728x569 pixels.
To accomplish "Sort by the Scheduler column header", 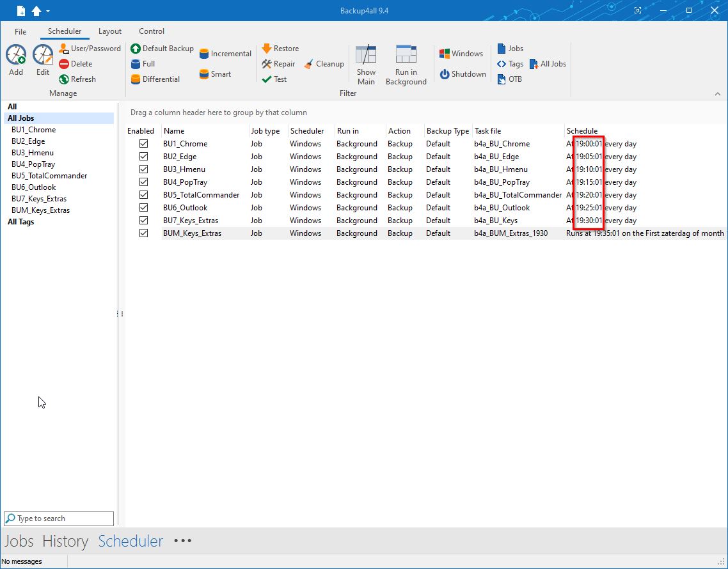I will [311, 131].
